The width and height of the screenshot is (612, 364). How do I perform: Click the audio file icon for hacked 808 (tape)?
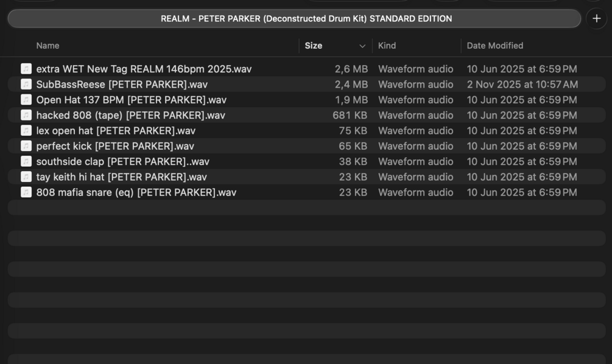26,115
